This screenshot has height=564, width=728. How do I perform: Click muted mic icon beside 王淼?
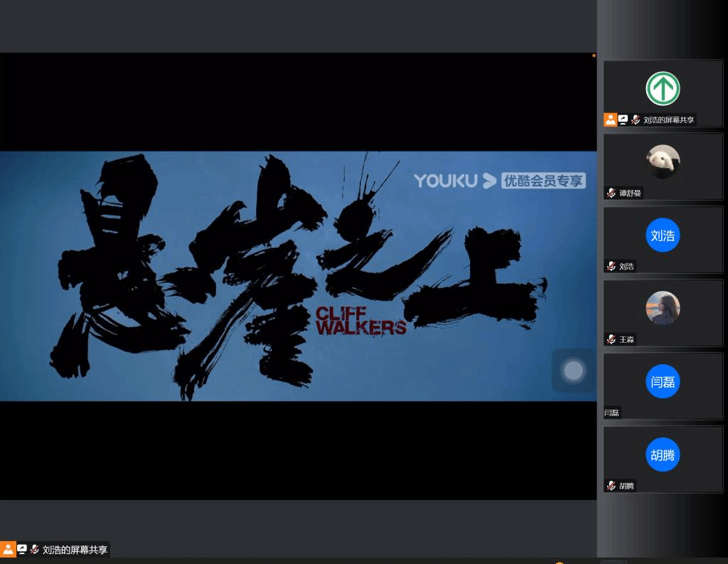[611, 340]
